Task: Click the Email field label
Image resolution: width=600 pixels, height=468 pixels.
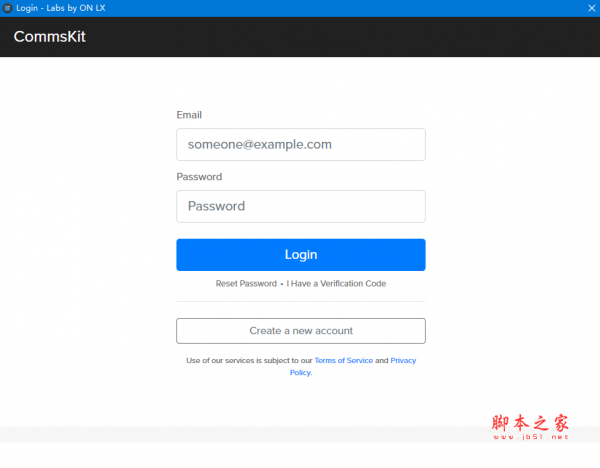Action: click(189, 115)
